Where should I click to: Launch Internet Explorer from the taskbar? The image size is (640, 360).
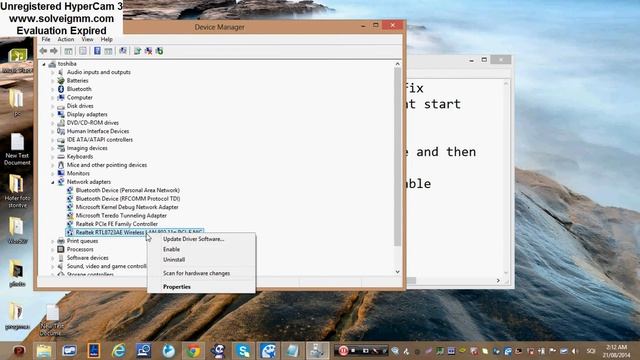coord(119,351)
